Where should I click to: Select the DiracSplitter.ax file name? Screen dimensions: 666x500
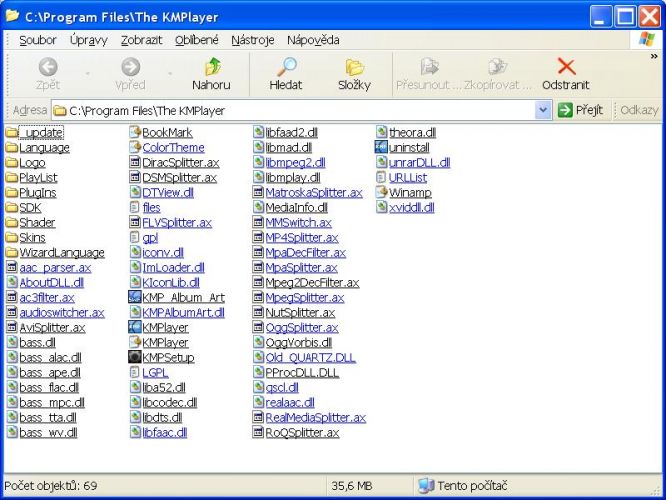pyautogui.click(x=181, y=163)
